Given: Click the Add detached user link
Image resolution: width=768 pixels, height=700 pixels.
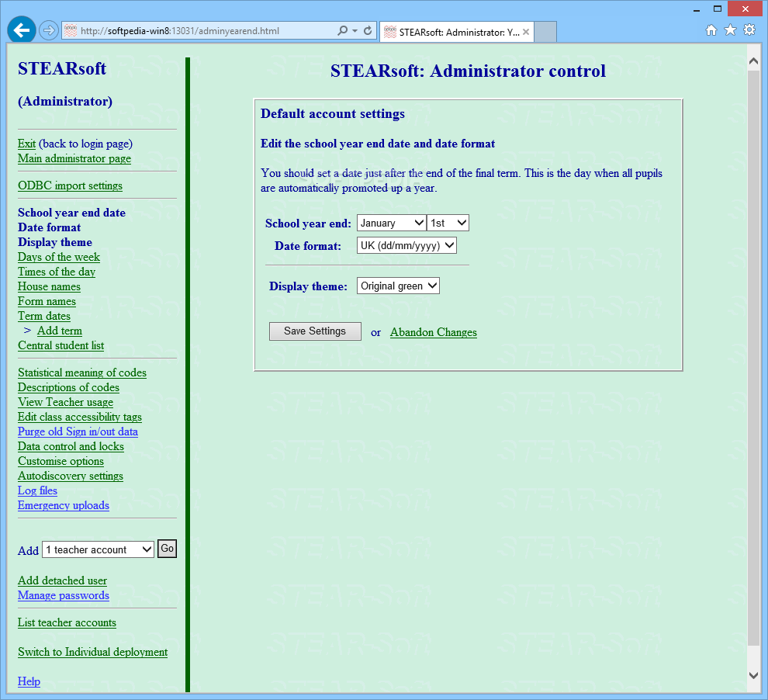Looking at the screenshot, I should coord(63,580).
